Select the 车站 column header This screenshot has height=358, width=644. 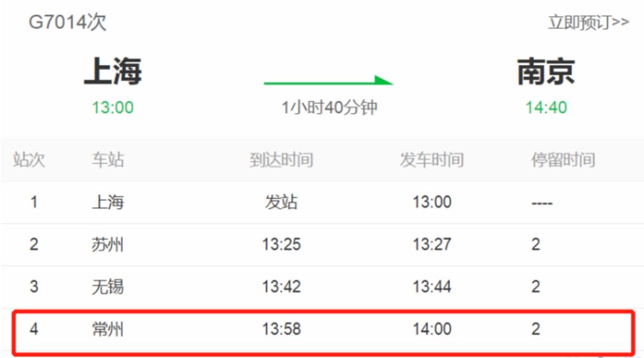pos(107,159)
